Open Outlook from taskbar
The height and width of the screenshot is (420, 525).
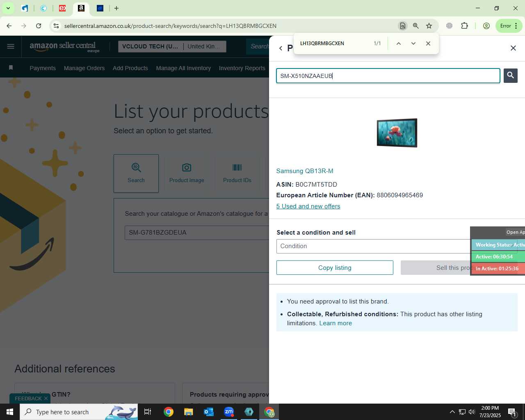pyautogui.click(x=209, y=412)
